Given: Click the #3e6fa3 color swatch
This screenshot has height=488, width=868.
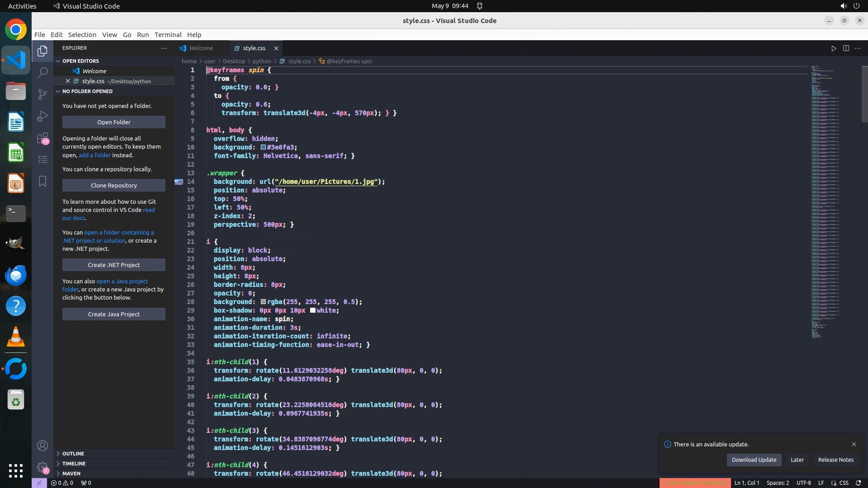Looking at the screenshot, I should point(263,147).
